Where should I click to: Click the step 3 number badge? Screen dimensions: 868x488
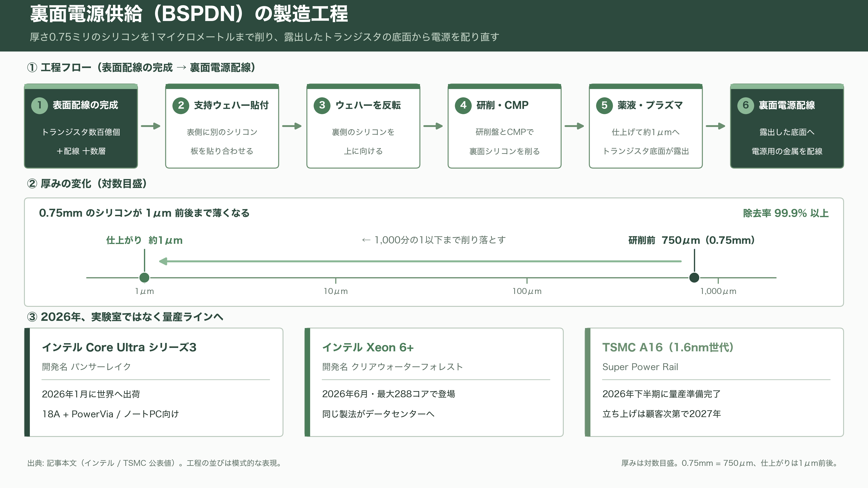(322, 106)
